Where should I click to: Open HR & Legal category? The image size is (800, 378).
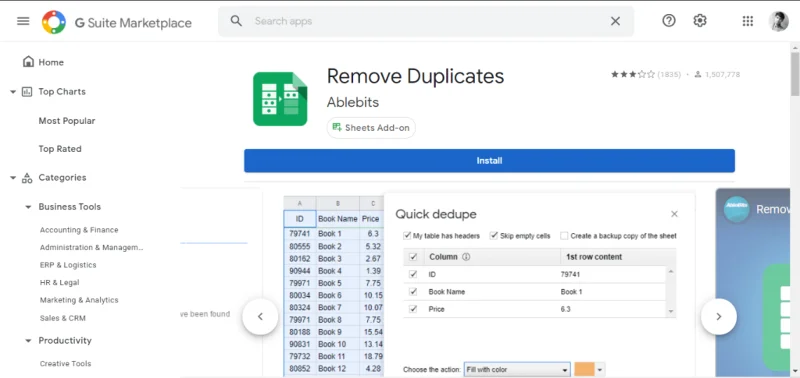tap(60, 283)
